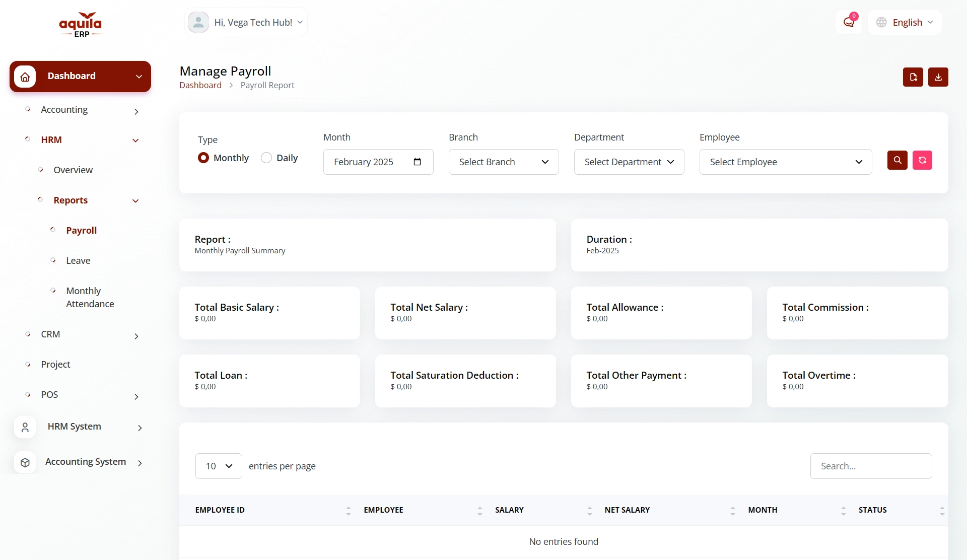Screen dimensions: 967x560
Task: Collapse the Dashboard menu chevron
Action: [x=139, y=77]
